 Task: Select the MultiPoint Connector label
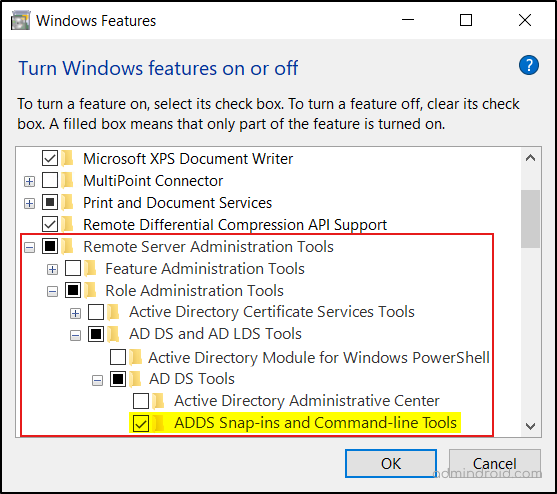153,181
